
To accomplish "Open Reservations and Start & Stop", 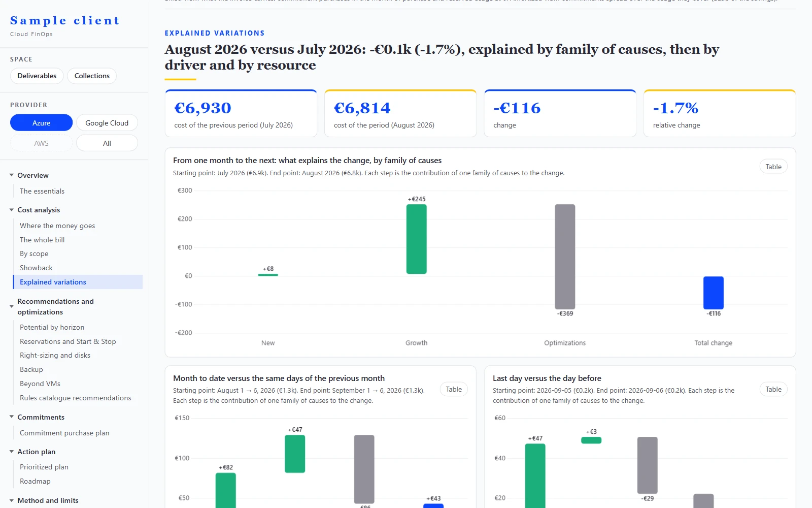I will pyautogui.click(x=68, y=341).
